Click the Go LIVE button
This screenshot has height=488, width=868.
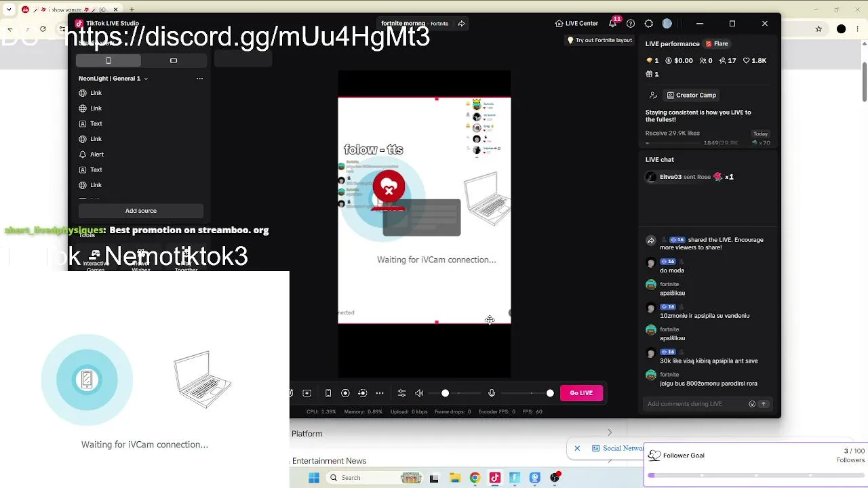click(581, 393)
